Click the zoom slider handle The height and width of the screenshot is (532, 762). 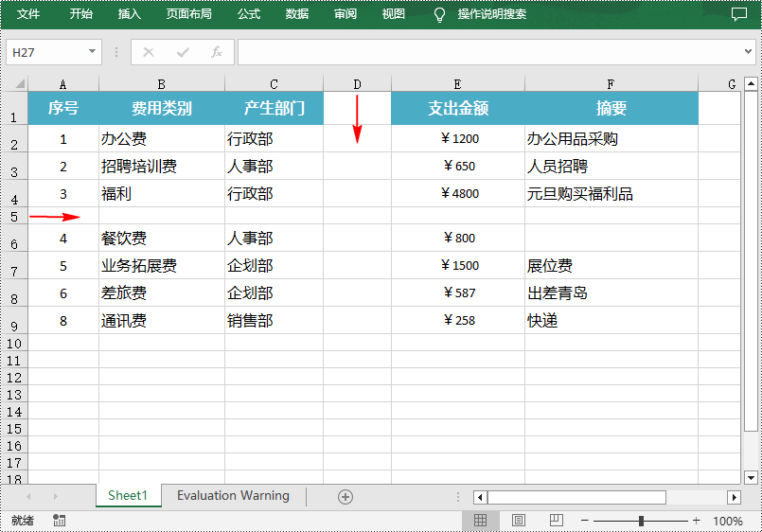point(641,521)
